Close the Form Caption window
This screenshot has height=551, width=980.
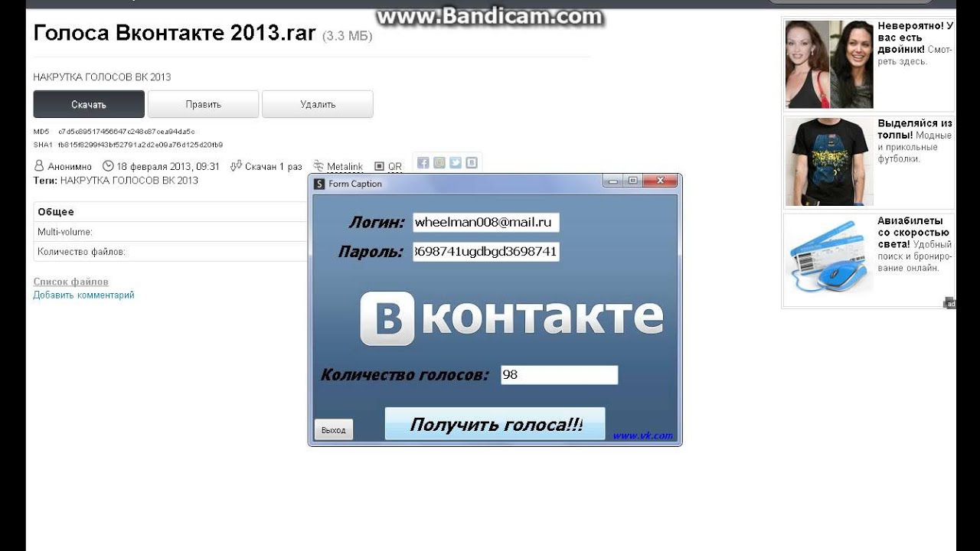click(660, 181)
